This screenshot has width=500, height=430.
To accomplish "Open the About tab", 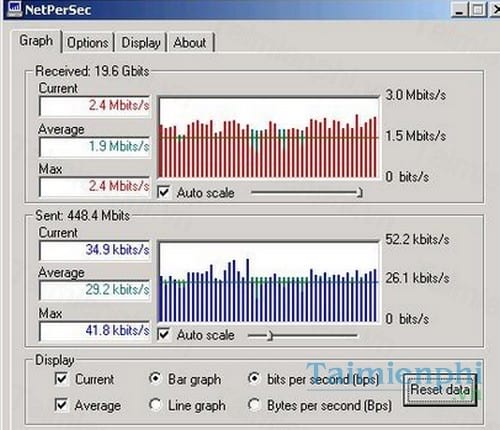I will (x=190, y=43).
